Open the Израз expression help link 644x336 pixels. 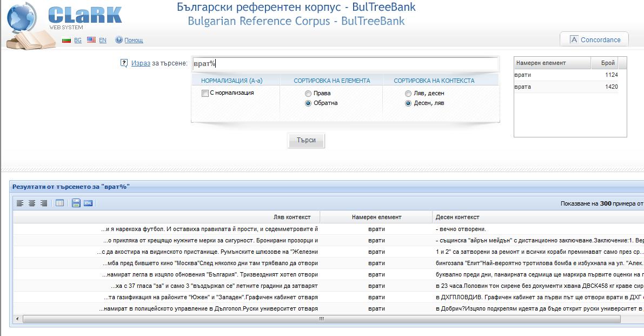(x=141, y=63)
